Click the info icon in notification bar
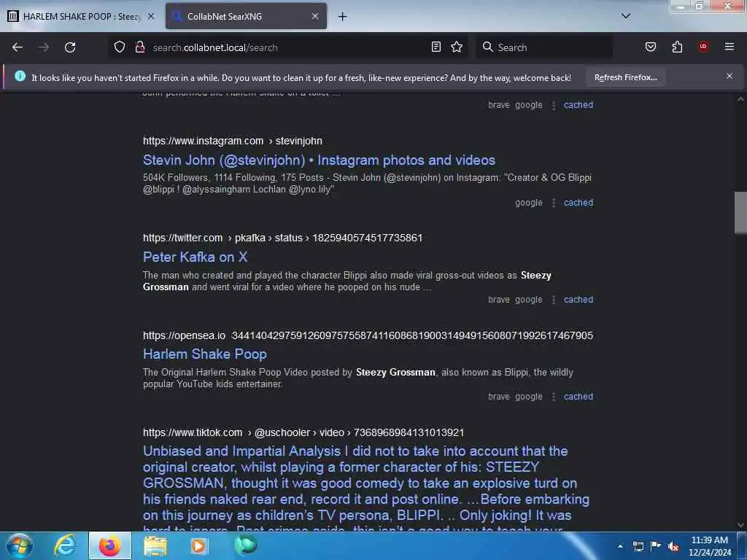This screenshot has height=560, width=747. click(20, 76)
